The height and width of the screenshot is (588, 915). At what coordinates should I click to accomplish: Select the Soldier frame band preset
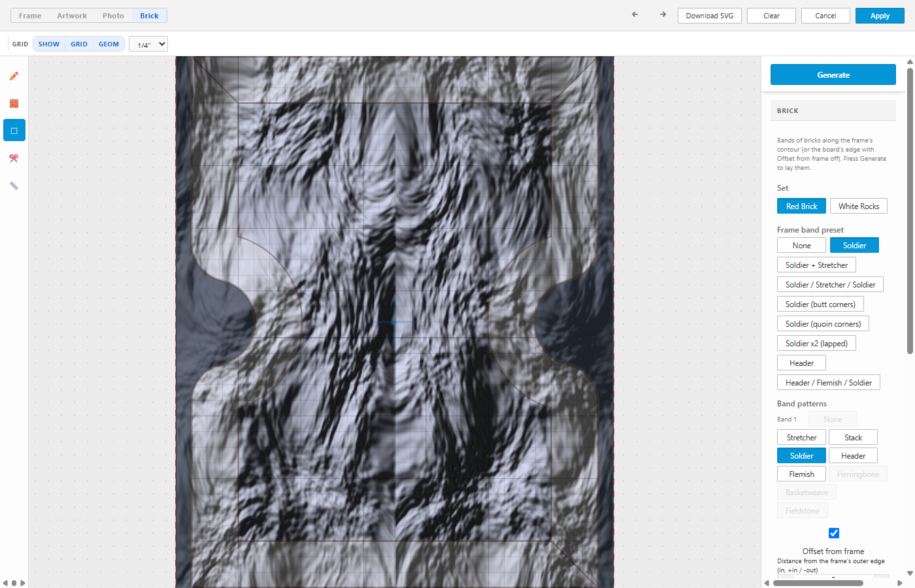click(x=854, y=245)
